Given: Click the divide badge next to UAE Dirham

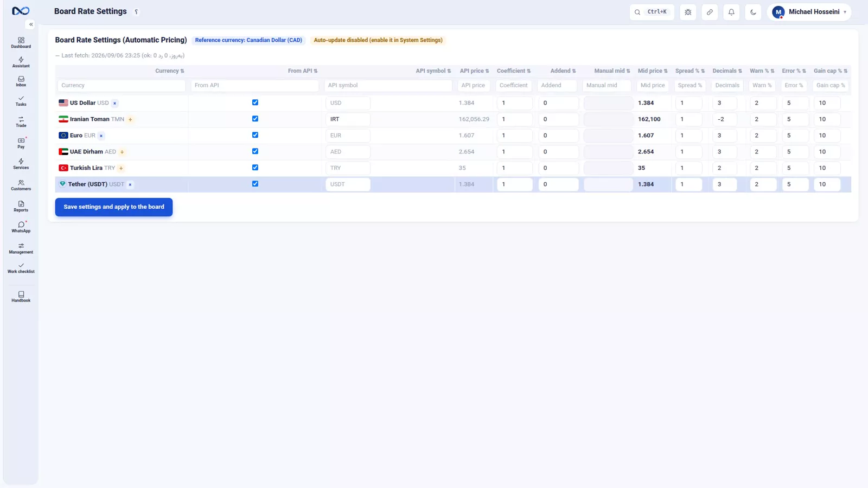Looking at the screenshot, I should click(x=122, y=152).
